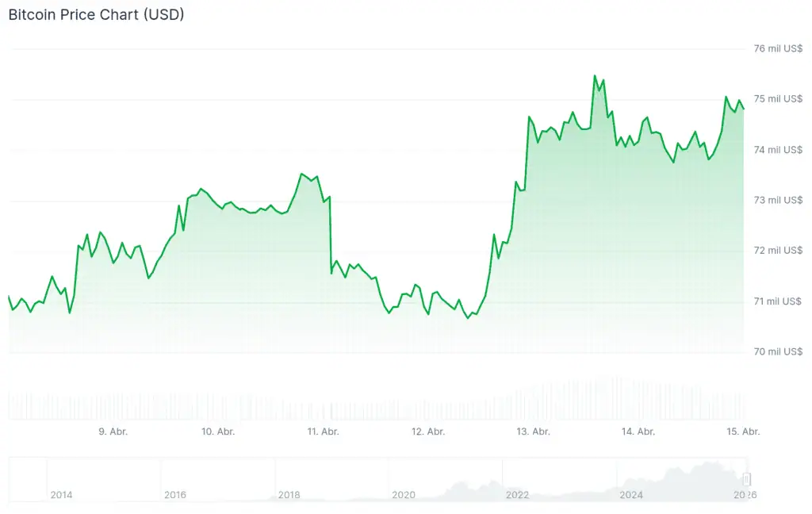The width and height of the screenshot is (812, 514).
Task: Click the 10. Abr. date label
Action: click(217, 432)
